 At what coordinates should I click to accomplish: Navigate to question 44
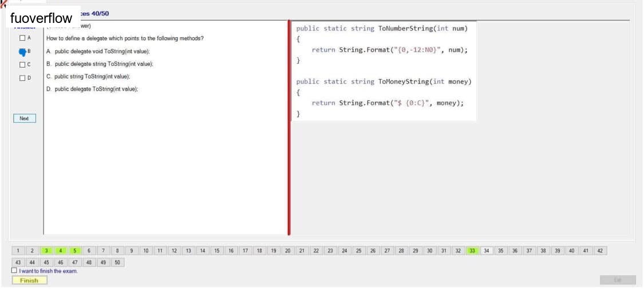point(32,262)
